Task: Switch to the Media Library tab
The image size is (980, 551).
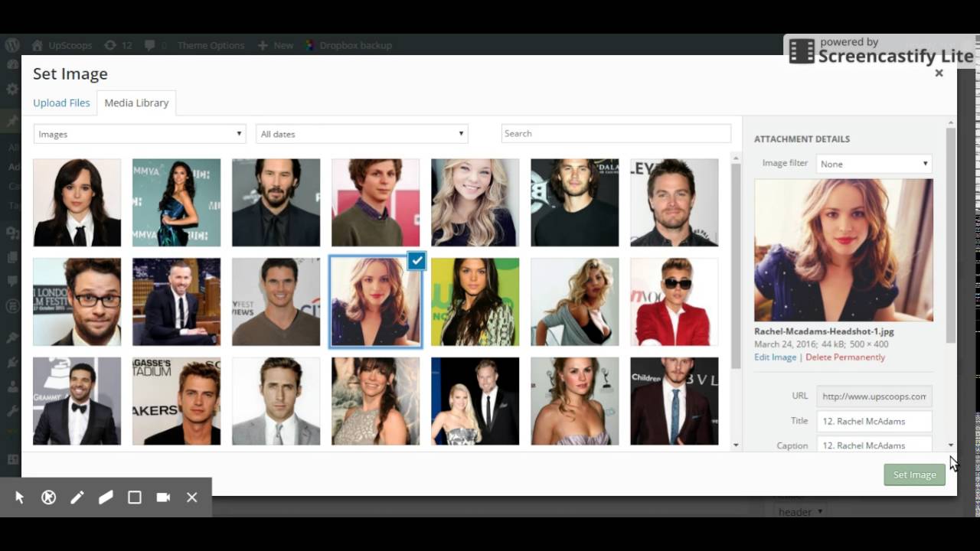Action: pos(136,103)
